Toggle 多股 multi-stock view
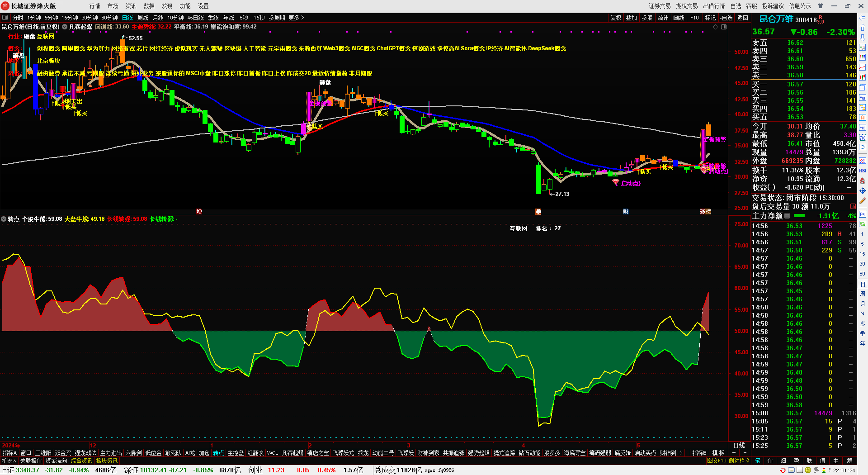The image size is (868, 475). 647,18
